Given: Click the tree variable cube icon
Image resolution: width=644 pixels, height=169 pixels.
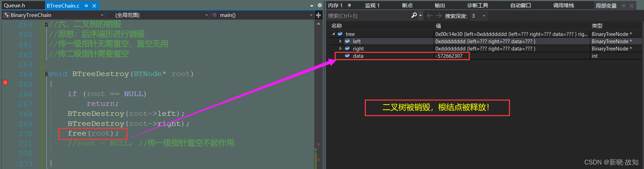Looking at the screenshot, I should tap(340, 34).
